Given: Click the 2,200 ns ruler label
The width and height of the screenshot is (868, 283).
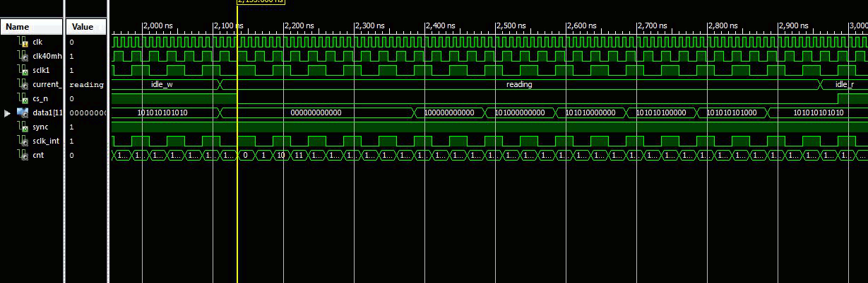Looking at the screenshot, I should (x=299, y=25).
